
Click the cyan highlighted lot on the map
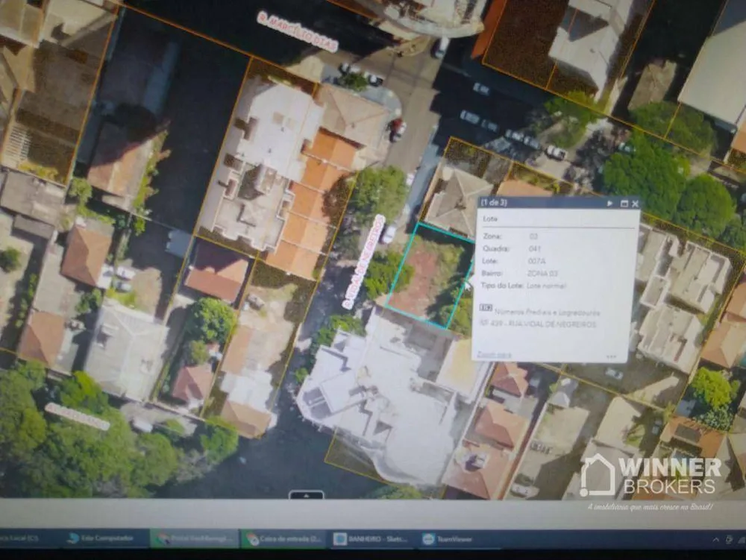(428, 276)
